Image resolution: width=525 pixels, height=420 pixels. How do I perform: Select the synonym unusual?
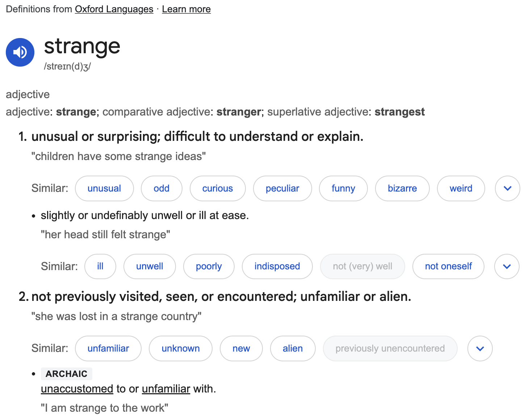point(104,188)
